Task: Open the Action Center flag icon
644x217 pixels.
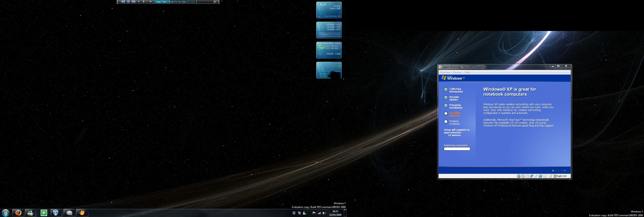Action: coord(314,213)
